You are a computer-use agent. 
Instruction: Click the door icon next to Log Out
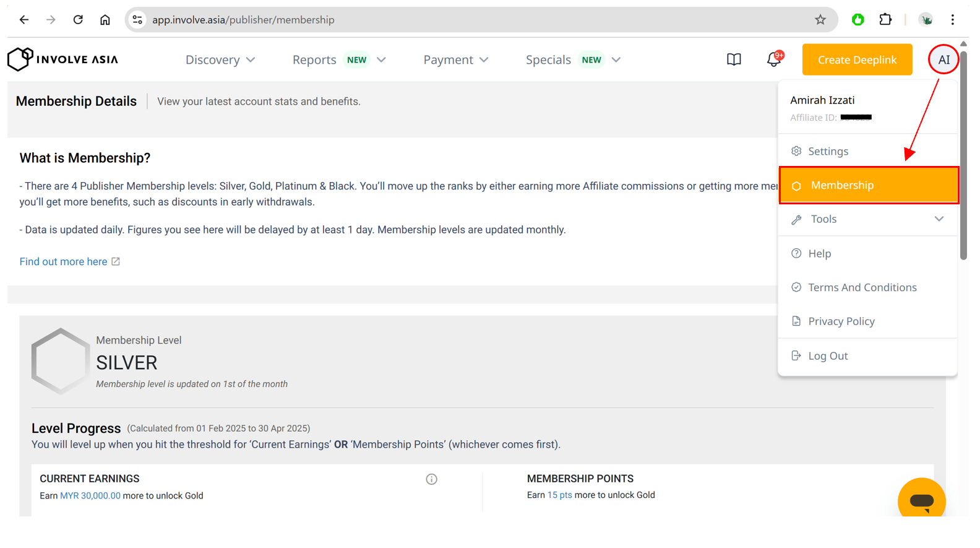point(796,355)
